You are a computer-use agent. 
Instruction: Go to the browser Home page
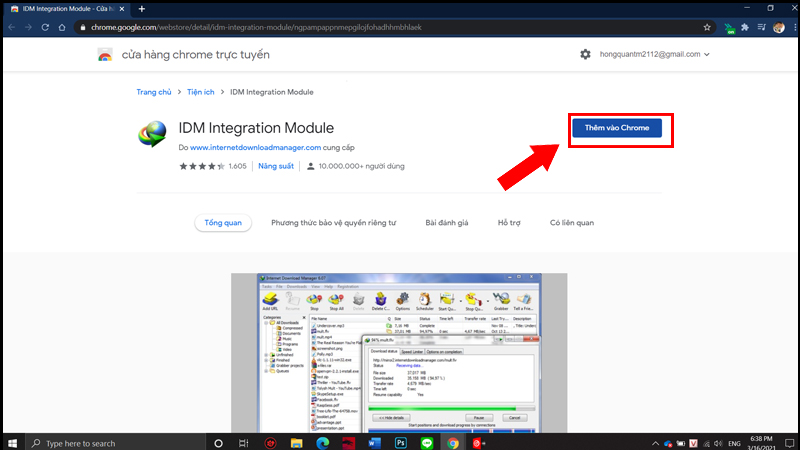62,28
